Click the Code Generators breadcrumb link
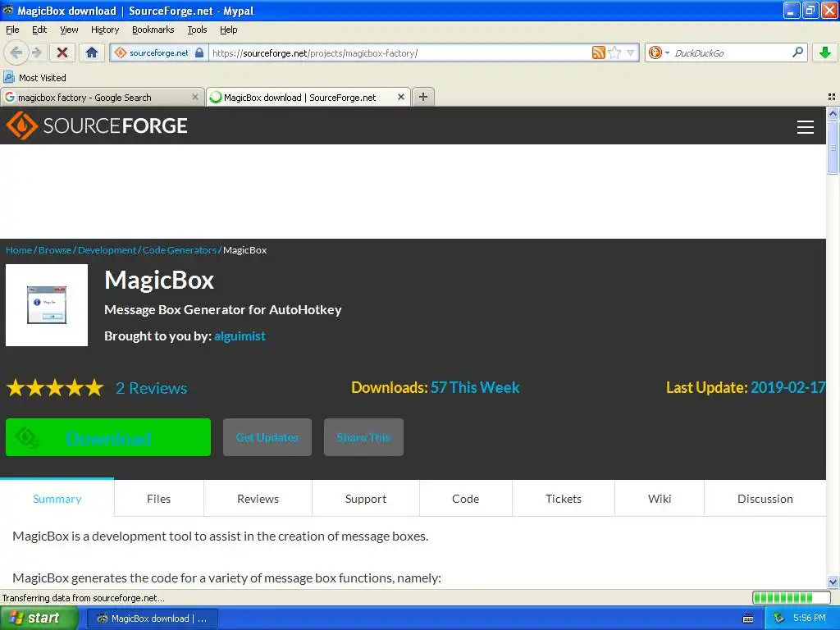Screen dimensions: 840x630 tap(179, 250)
